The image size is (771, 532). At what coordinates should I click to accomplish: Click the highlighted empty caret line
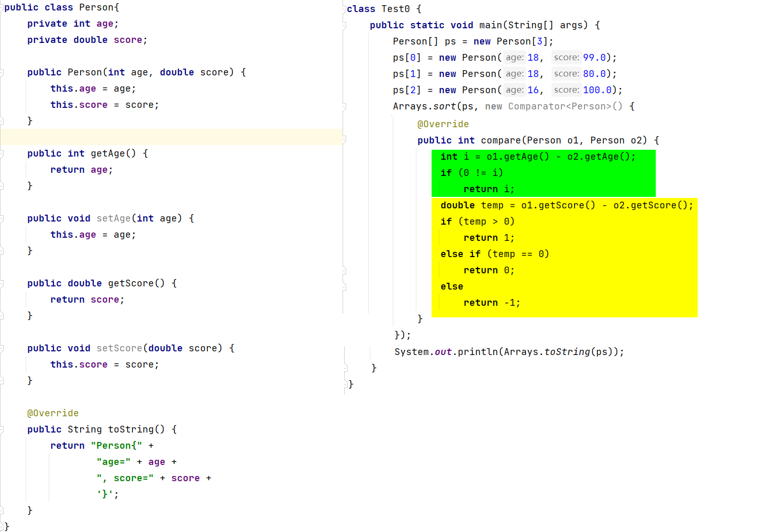tap(172, 137)
